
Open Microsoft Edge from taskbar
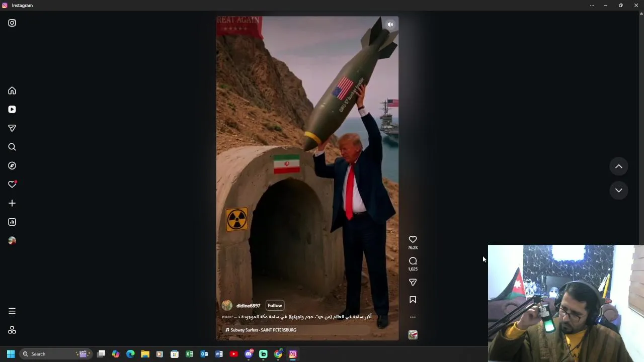click(130, 354)
